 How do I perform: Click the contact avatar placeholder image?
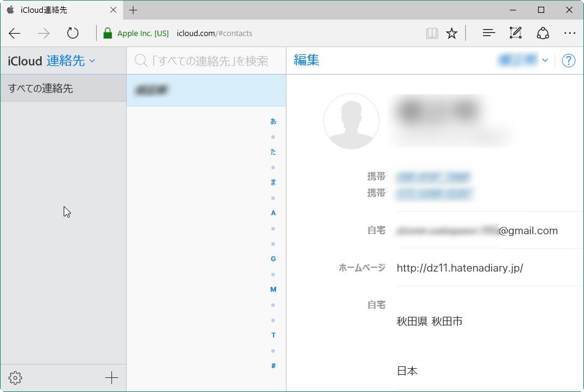click(351, 121)
